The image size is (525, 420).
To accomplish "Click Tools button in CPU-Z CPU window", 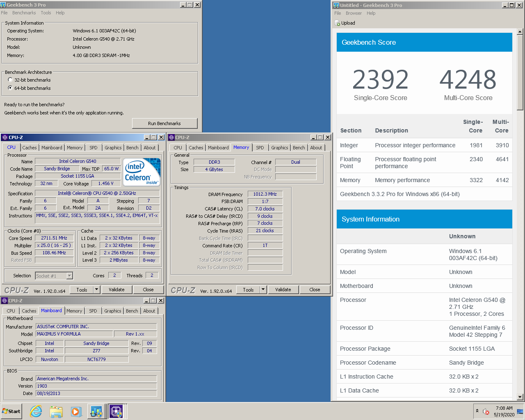I will (x=82, y=290).
